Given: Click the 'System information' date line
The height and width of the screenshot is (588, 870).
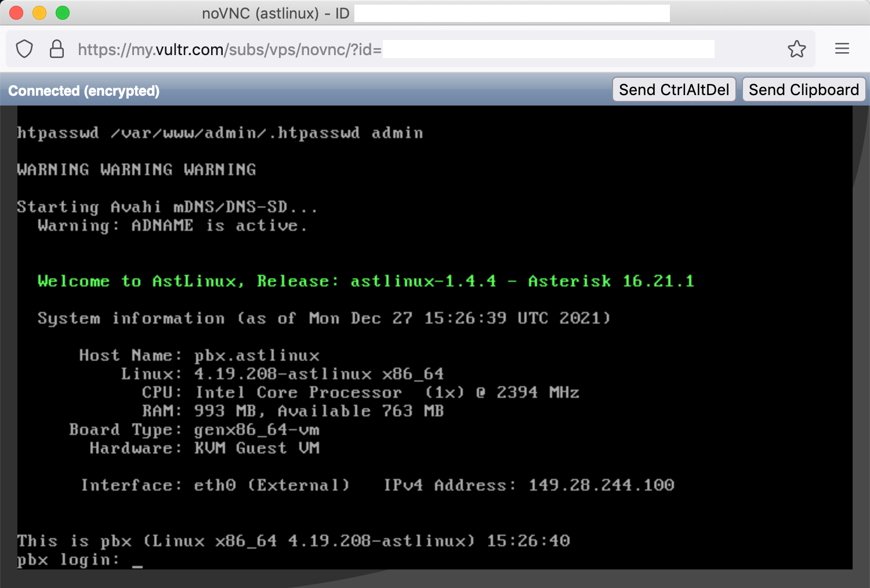Looking at the screenshot, I should coord(324,318).
